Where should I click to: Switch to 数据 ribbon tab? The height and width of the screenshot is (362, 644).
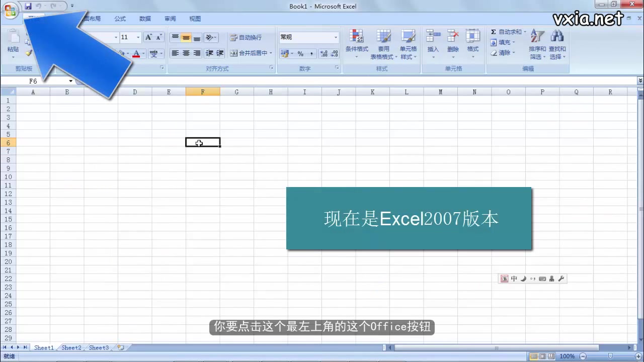[x=145, y=19]
